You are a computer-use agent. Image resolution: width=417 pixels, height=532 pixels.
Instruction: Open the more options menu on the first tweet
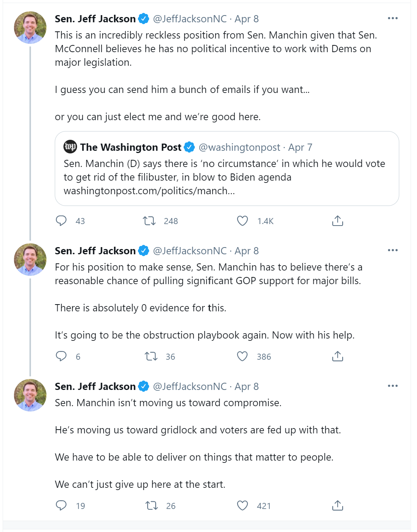[393, 17]
